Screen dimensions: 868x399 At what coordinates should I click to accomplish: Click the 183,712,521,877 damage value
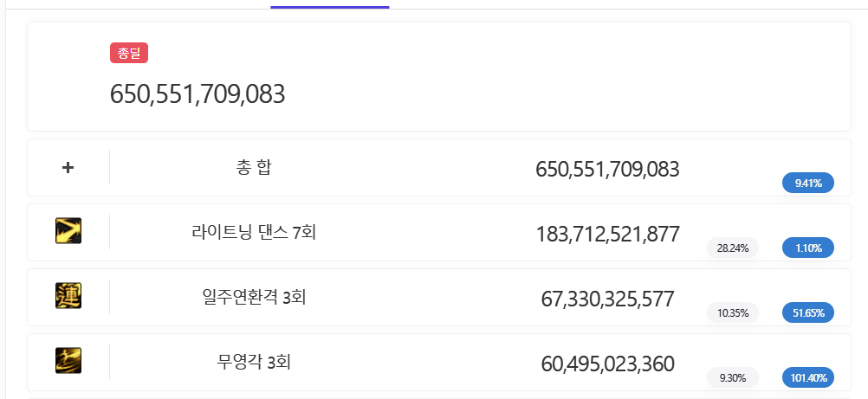point(607,234)
